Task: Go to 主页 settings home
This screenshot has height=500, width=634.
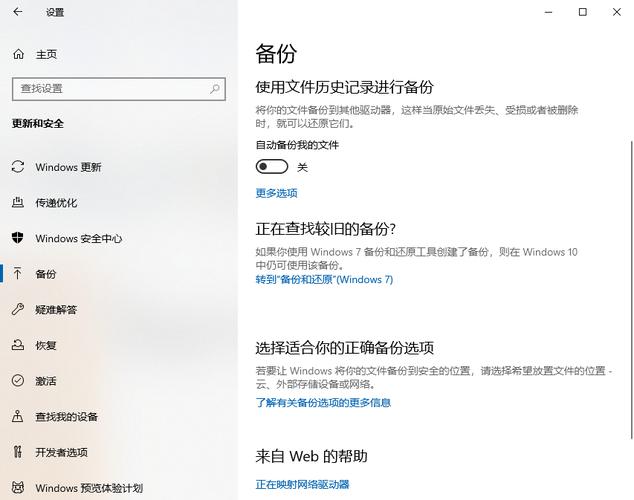Action: point(46,54)
